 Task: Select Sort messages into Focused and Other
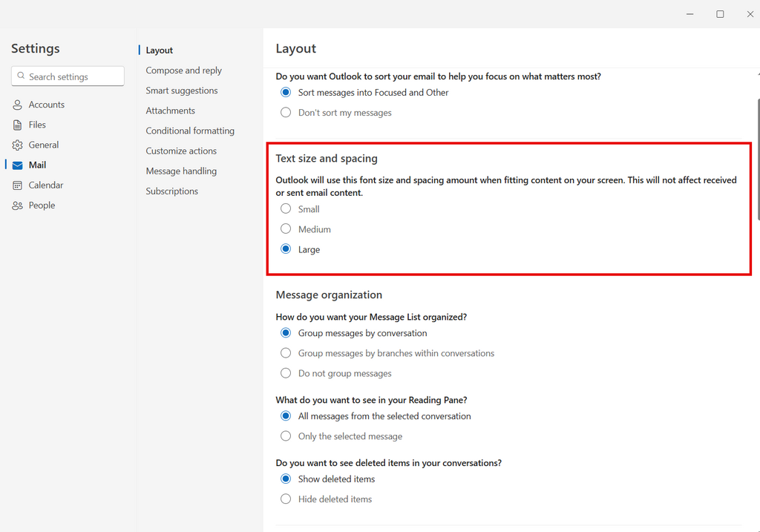(286, 92)
